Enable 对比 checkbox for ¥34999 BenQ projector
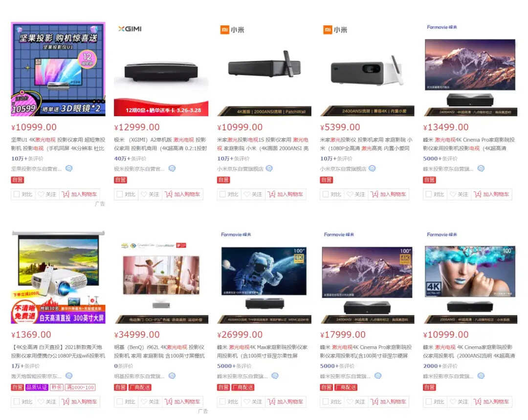 (120, 402)
